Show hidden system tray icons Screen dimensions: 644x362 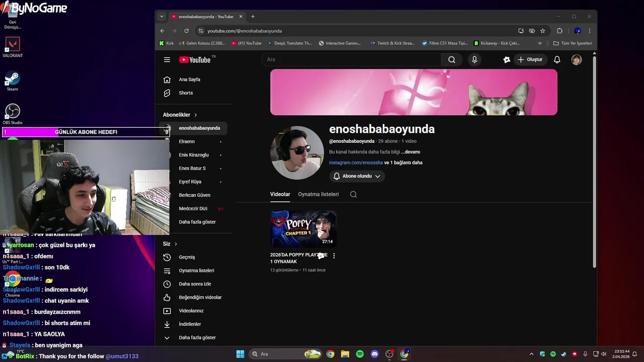click(531, 354)
